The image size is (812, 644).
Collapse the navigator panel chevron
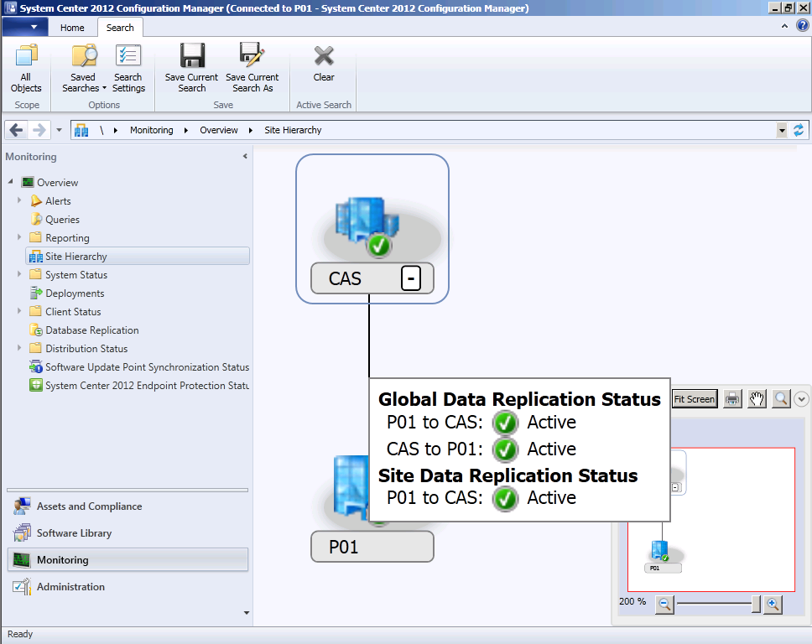801,399
